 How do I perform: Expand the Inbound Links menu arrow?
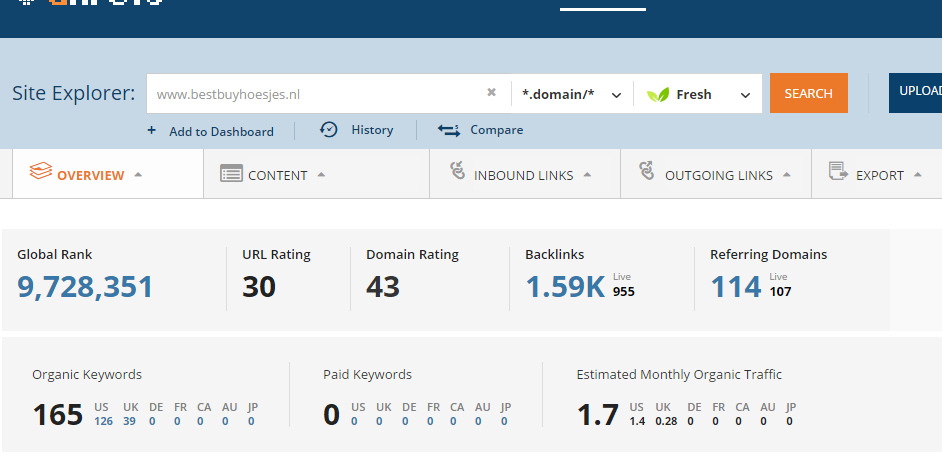coord(587,175)
